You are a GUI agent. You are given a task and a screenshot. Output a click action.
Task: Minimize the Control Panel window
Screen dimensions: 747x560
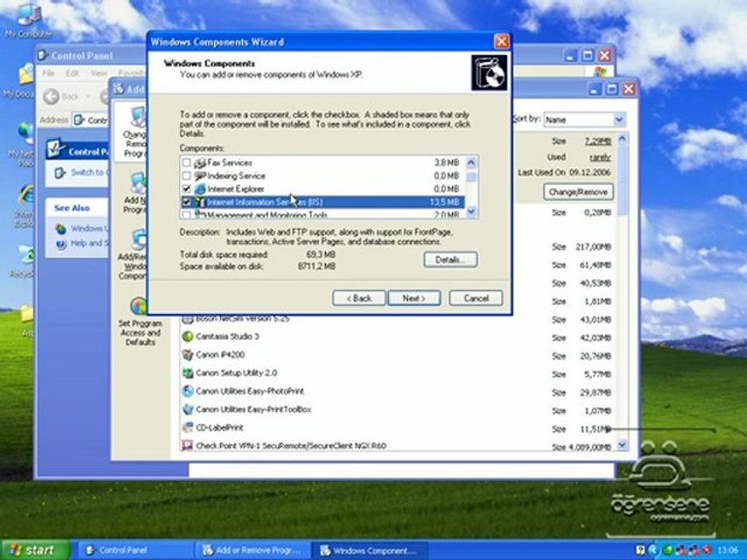tap(570, 56)
